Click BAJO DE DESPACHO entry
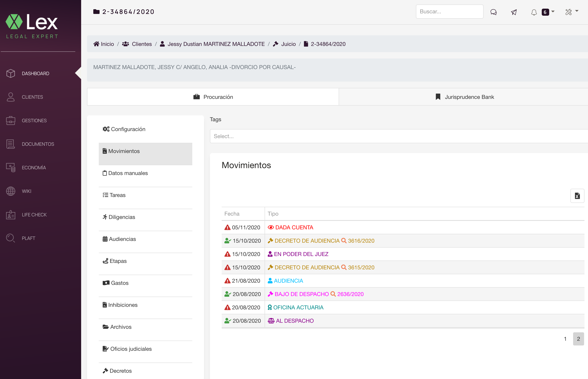 [302, 294]
